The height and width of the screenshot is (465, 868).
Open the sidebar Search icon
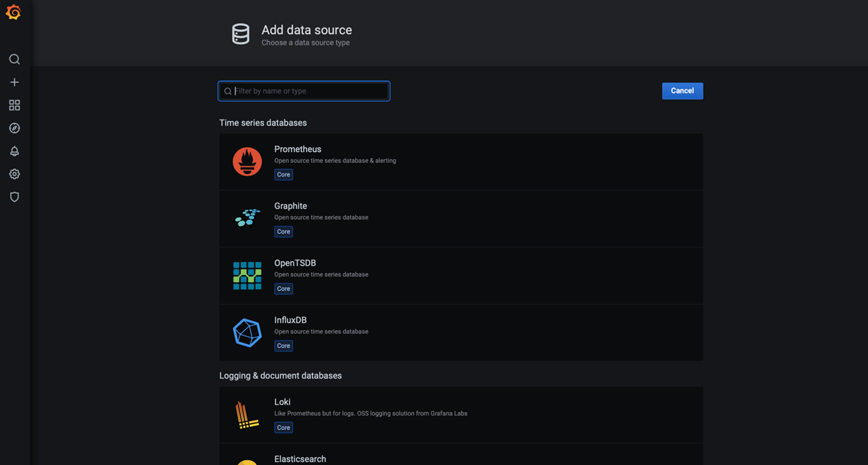tap(14, 60)
